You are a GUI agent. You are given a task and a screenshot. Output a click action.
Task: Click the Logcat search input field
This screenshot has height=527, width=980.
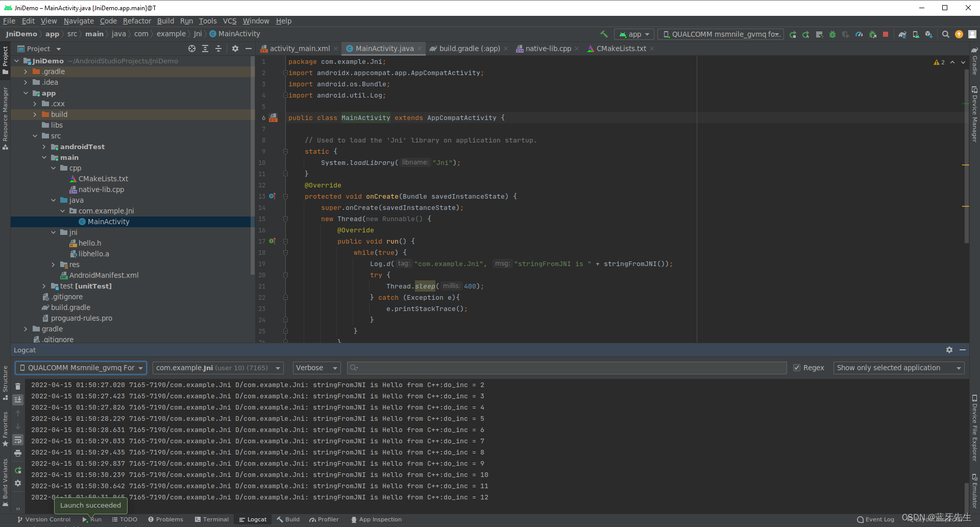[561, 368]
